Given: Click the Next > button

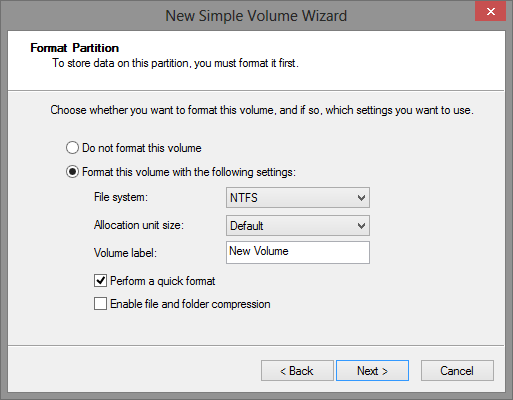Looking at the screenshot, I should (x=372, y=370).
